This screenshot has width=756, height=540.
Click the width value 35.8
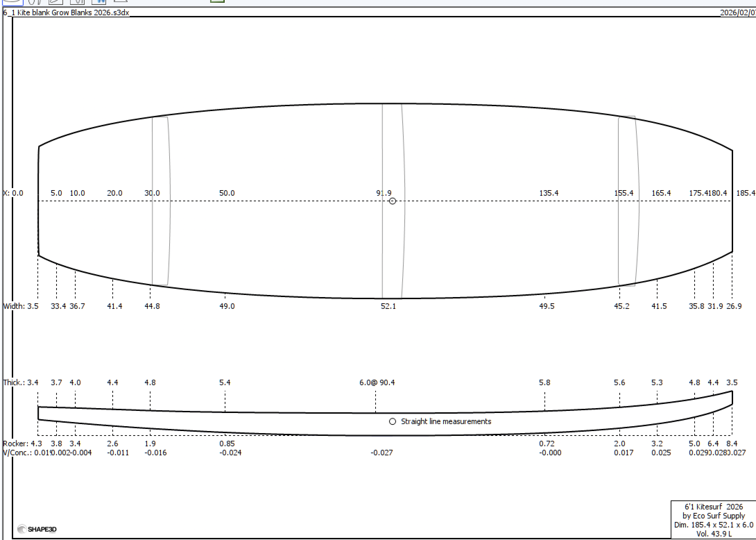[696, 306]
